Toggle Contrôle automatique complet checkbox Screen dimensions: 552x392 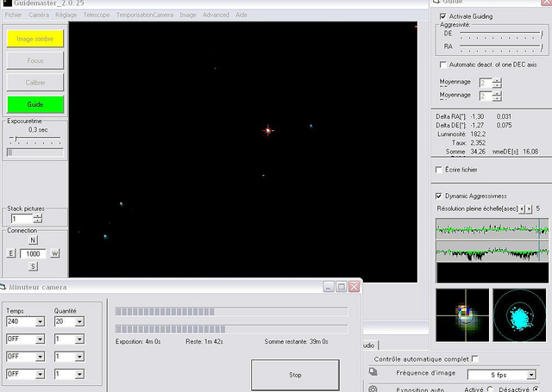tap(475, 359)
